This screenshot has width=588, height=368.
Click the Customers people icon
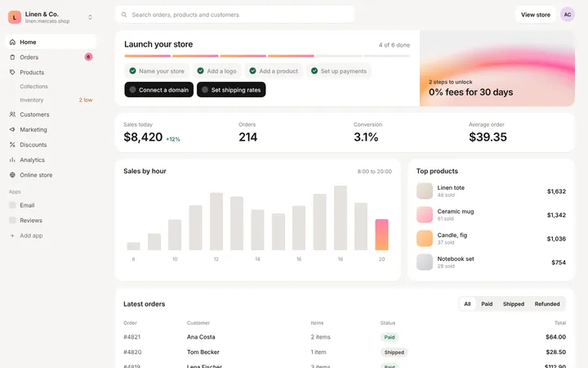coord(12,114)
